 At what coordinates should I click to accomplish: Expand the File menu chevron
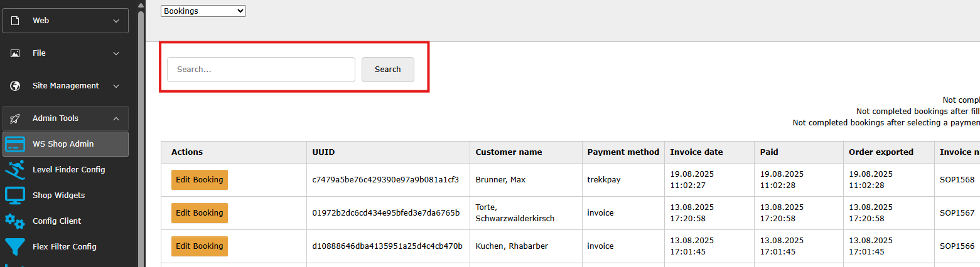[x=116, y=53]
